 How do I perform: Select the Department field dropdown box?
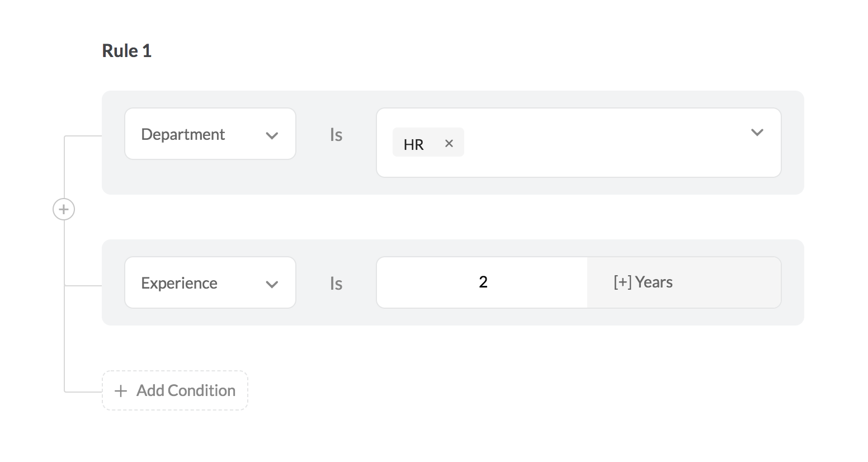(x=210, y=134)
